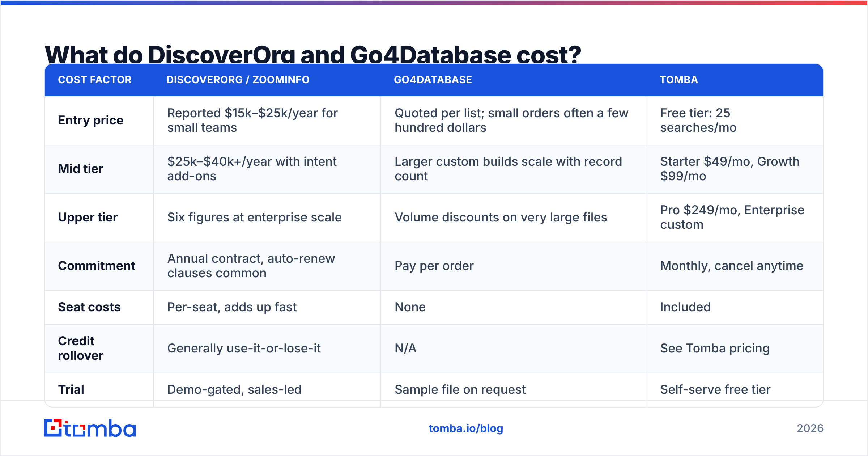Select the DISCOVERORG / ZOOMINFO column header

point(238,80)
